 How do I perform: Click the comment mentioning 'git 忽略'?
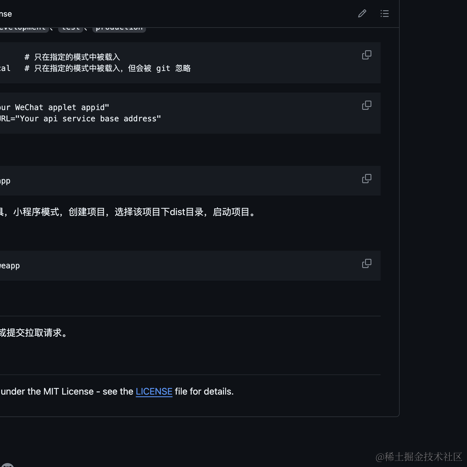click(x=108, y=68)
